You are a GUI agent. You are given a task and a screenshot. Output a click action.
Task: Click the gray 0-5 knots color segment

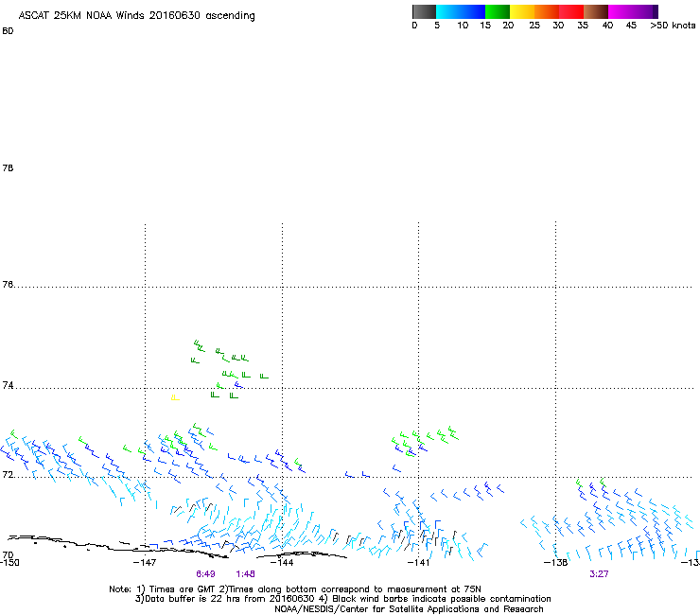[x=424, y=11]
